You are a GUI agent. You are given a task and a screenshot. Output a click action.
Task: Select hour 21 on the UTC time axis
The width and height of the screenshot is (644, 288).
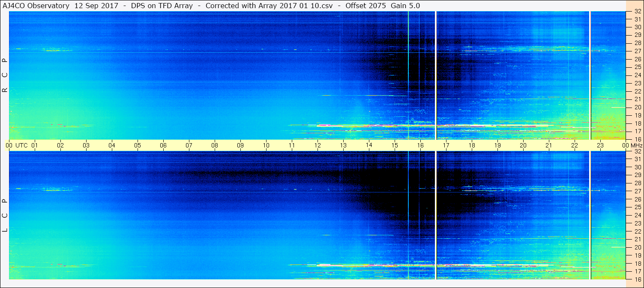pyautogui.click(x=549, y=146)
